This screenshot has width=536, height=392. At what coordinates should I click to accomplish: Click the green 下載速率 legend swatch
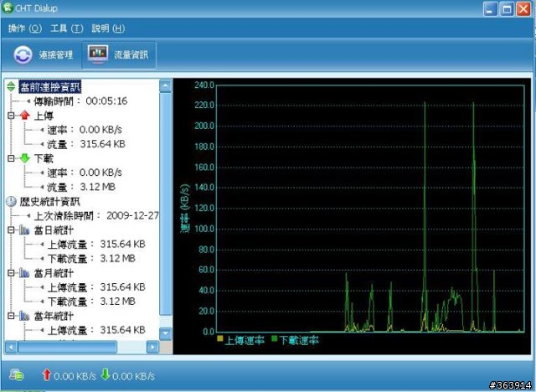(275, 338)
